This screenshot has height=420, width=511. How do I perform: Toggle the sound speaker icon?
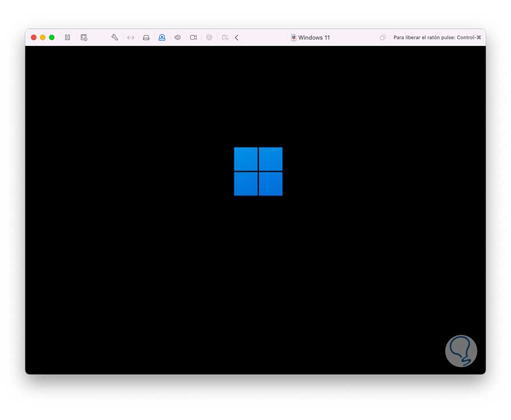(x=177, y=38)
